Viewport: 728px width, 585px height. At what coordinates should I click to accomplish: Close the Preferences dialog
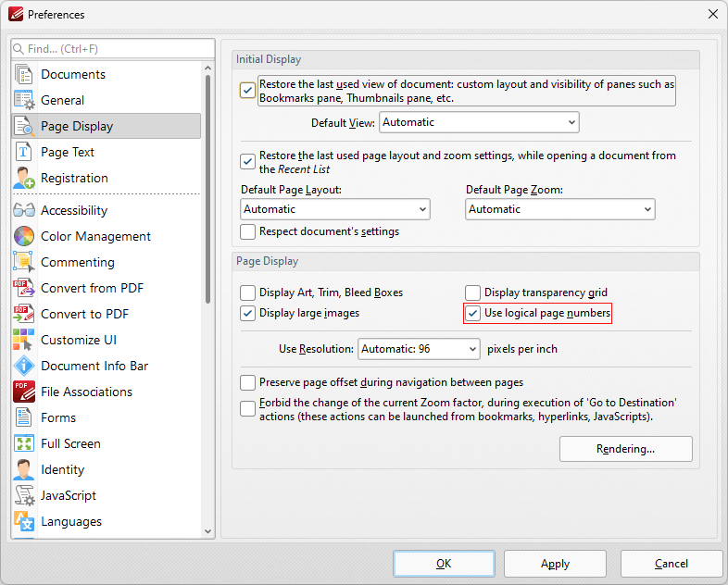[713, 15]
